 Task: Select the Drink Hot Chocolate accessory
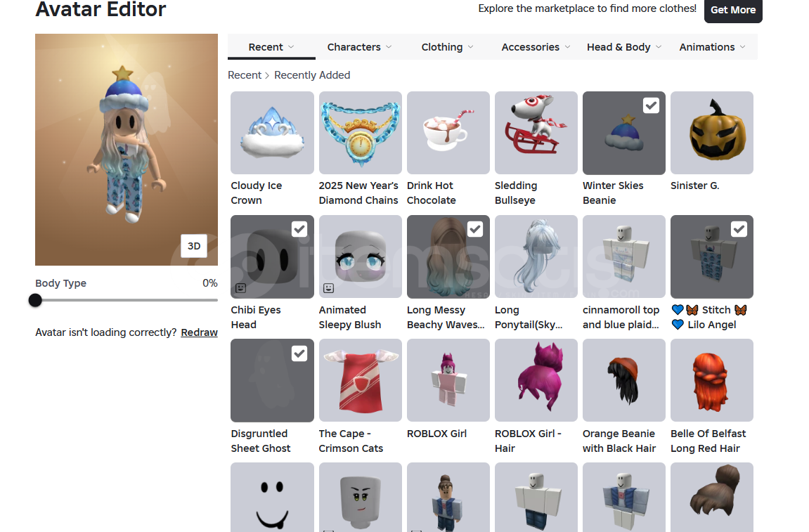click(x=448, y=133)
